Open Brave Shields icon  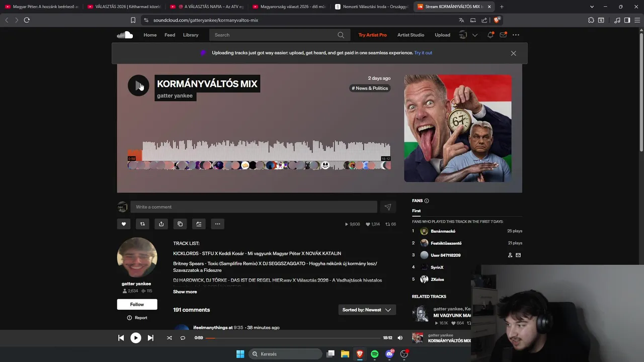point(497,20)
